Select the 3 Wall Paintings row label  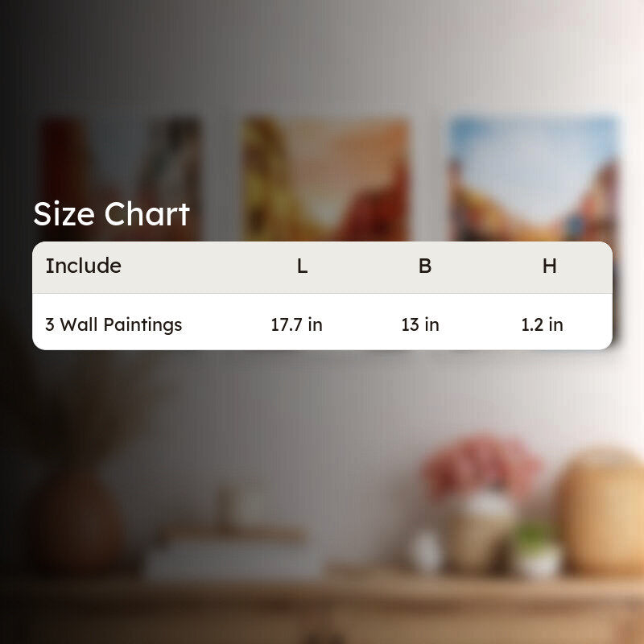114,324
